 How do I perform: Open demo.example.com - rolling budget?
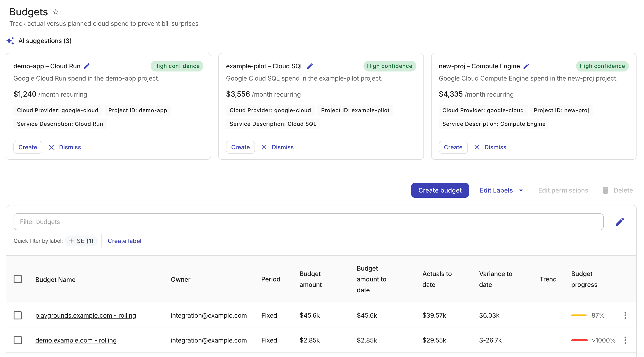click(x=76, y=340)
